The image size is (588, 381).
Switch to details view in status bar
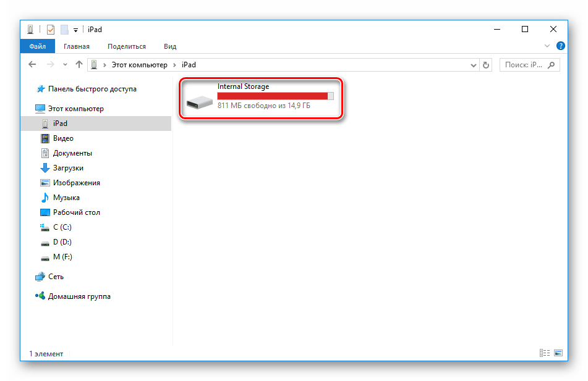click(x=545, y=353)
